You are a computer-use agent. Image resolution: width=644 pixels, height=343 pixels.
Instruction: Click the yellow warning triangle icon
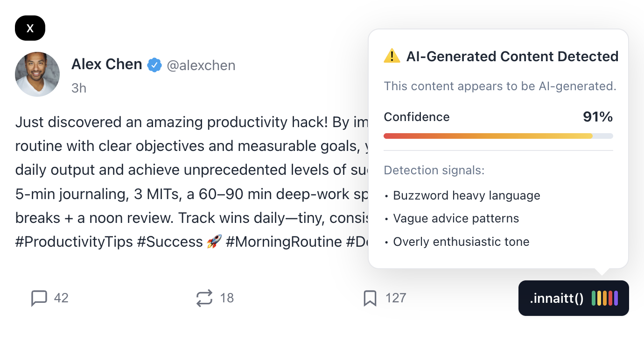coord(392,57)
